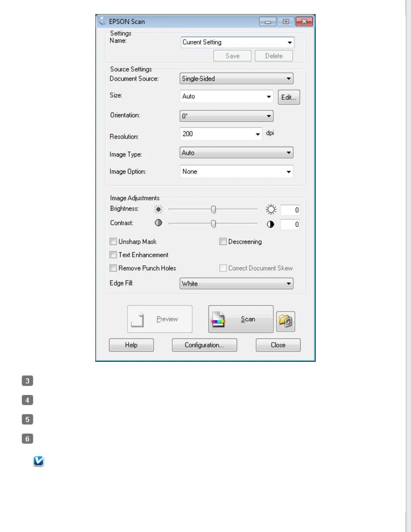Click the note checkmark icon below step 6
This screenshot has width=411, height=532.
coord(39,461)
